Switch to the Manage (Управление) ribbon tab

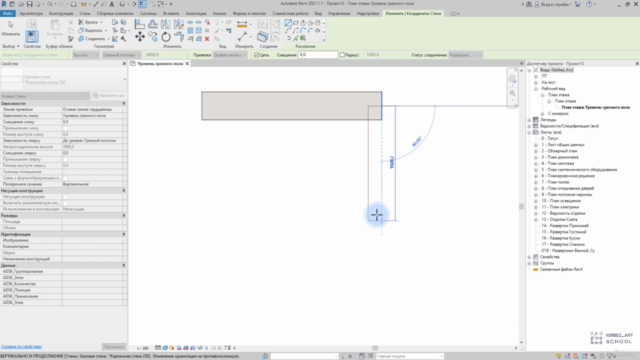tap(339, 13)
